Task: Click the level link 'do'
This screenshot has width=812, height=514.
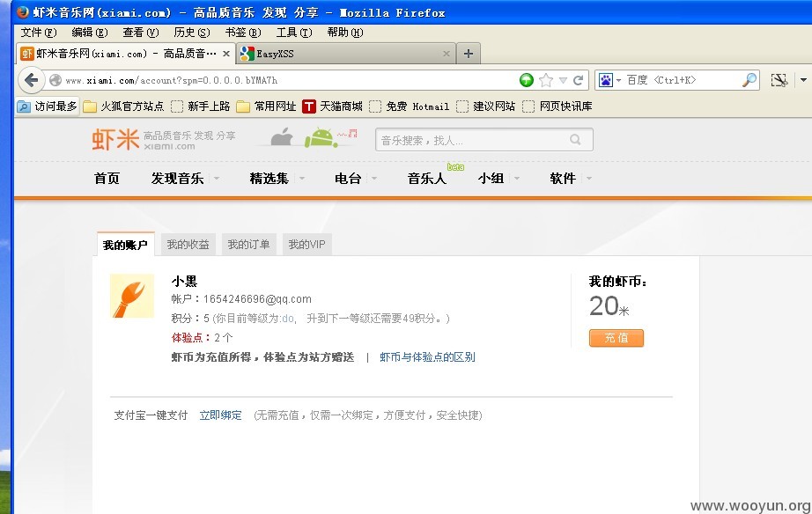Action: tap(288, 319)
